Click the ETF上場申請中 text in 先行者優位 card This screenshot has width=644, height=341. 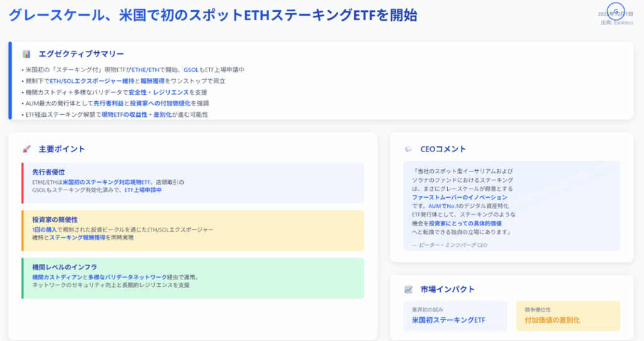(143, 190)
